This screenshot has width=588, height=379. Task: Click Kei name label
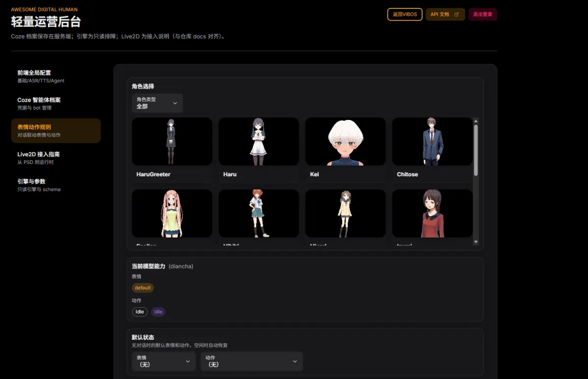pos(315,174)
